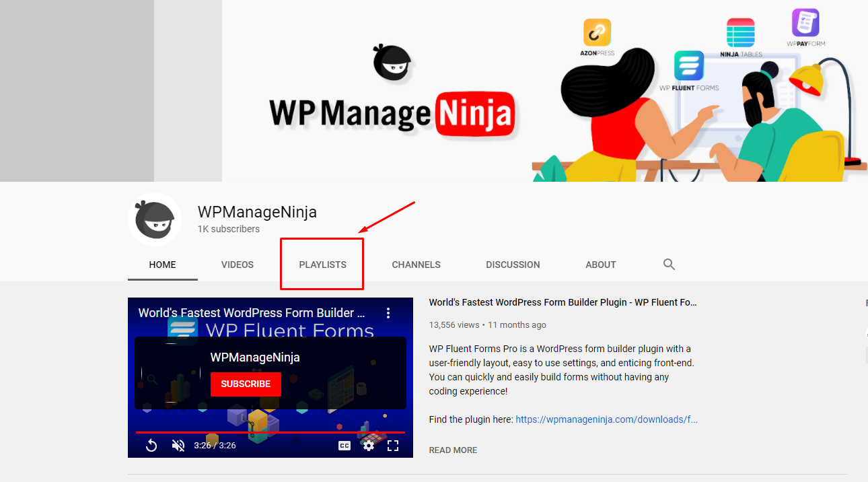The height and width of the screenshot is (482, 868).
Task: Open the wpmanageninja.com downloads link
Action: coord(607,419)
